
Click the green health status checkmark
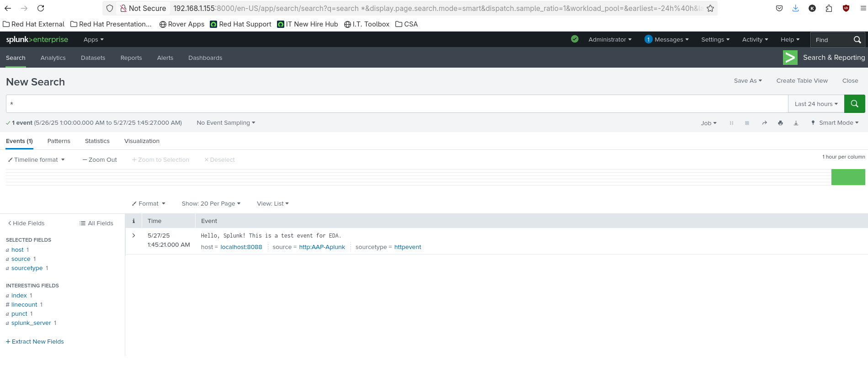575,39
